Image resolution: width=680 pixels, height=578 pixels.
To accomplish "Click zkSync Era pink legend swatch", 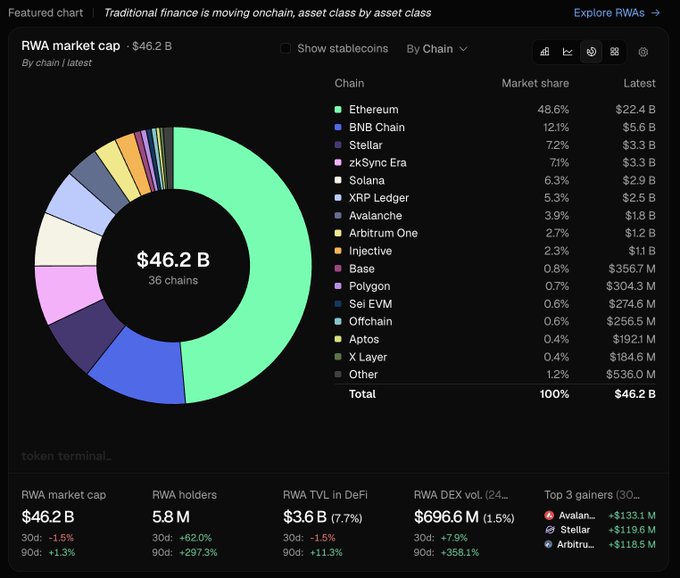I will coord(338,162).
